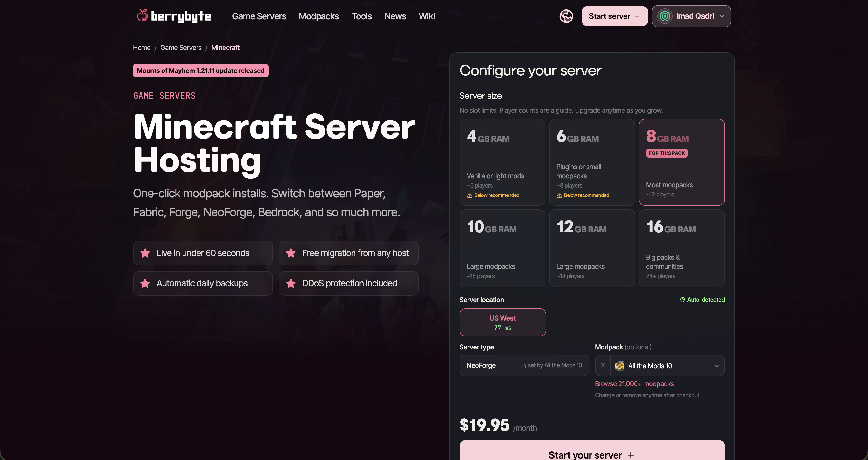Click the star beside DDoS protection included
Screen dimensions: 868x460
pos(291,283)
